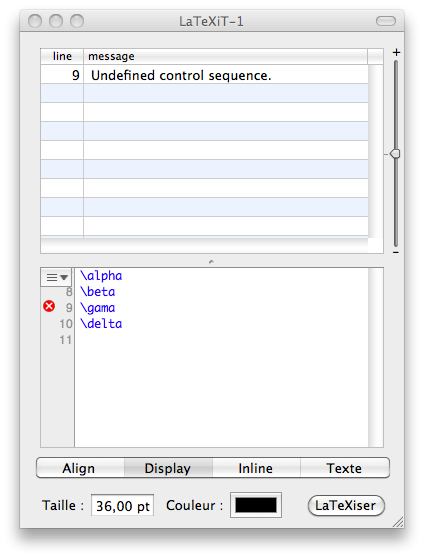Select the Align mode segment
This screenshot has width=424, height=558.
pos(80,468)
